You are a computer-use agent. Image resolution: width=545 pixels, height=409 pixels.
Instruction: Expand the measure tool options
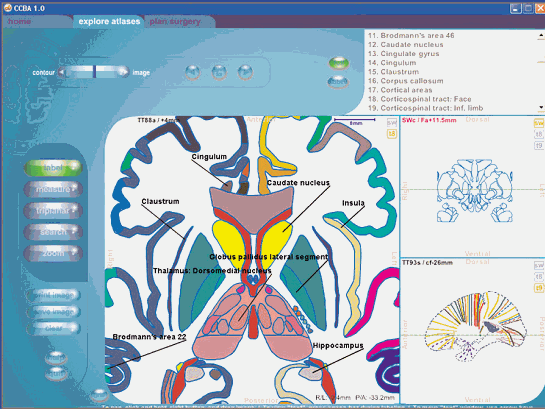point(74,189)
